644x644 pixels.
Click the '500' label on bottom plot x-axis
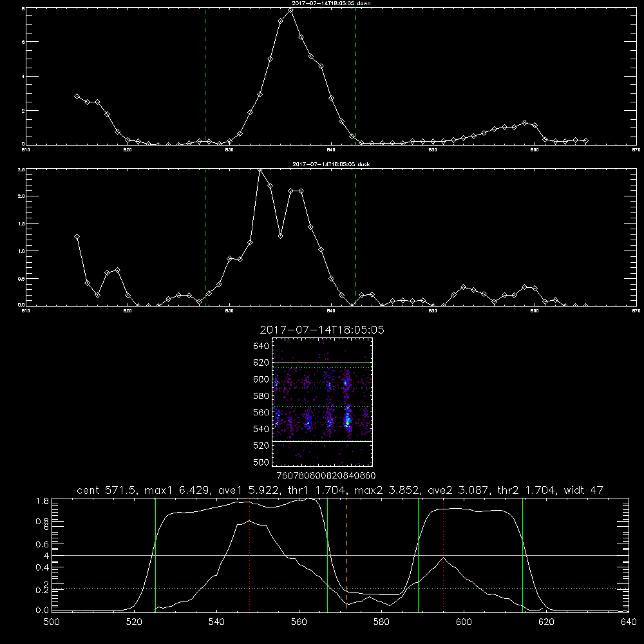52,622
